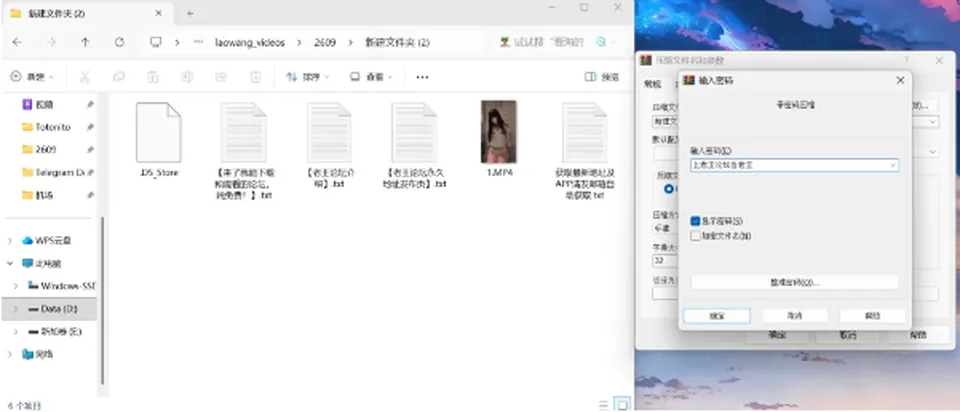This screenshot has width=960, height=412.
Task: Click 帮助 in the password dialog
Action: (x=872, y=316)
